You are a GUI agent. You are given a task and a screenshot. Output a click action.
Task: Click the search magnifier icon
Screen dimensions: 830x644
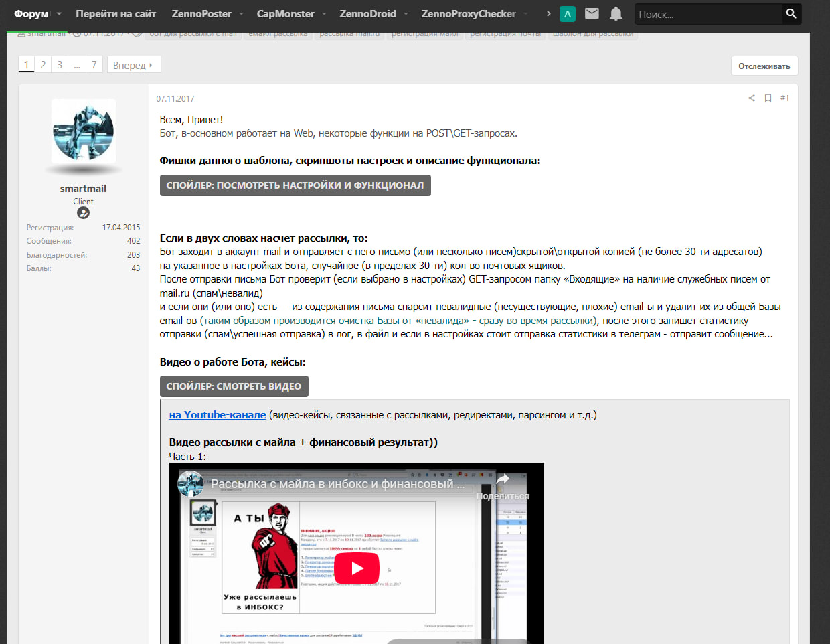(791, 13)
